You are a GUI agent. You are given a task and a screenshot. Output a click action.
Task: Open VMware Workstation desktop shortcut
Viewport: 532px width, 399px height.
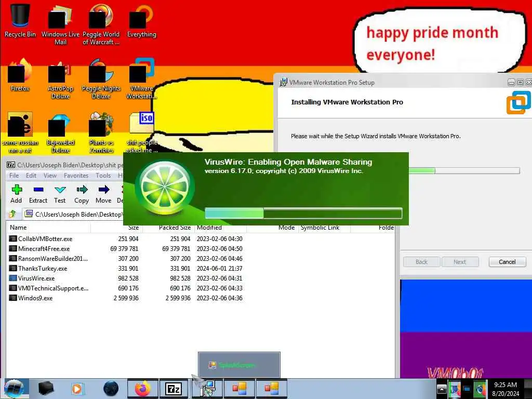[x=142, y=79]
